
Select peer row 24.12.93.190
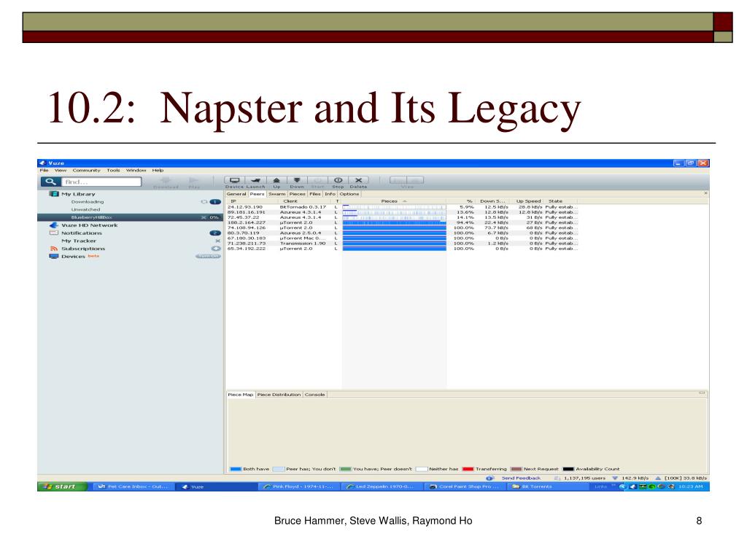(x=402, y=207)
